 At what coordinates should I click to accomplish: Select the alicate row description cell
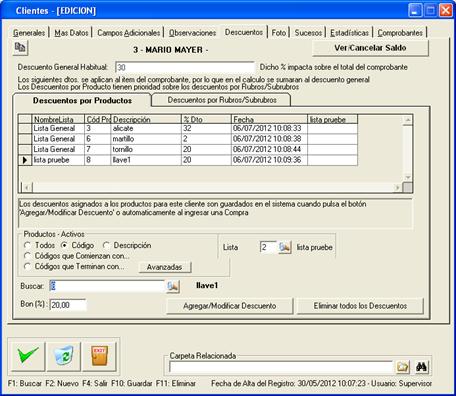pyautogui.click(x=146, y=129)
